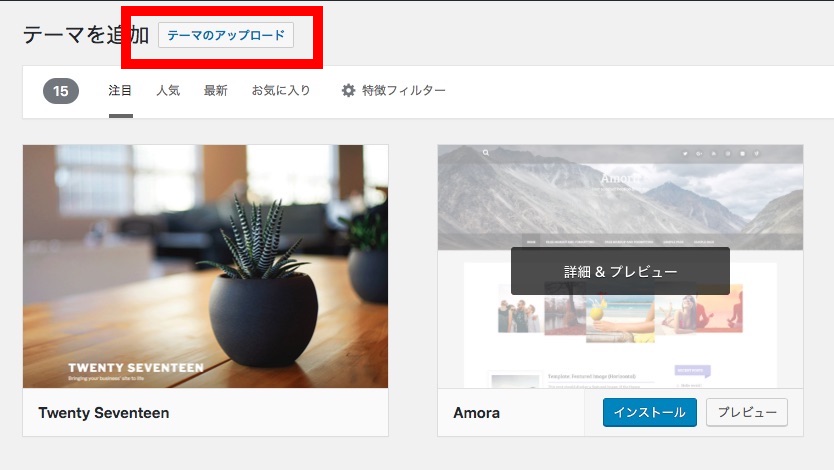Select the 注目 tab

pos(120,91)
